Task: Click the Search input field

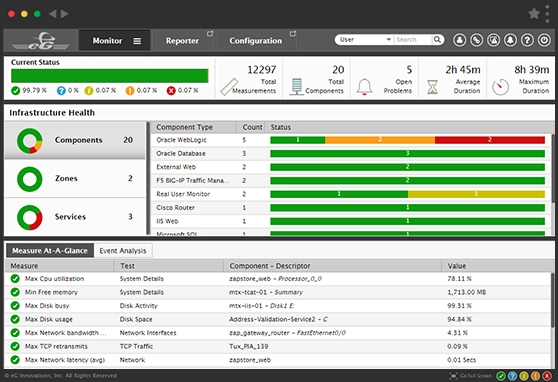Action: point(413,40)
